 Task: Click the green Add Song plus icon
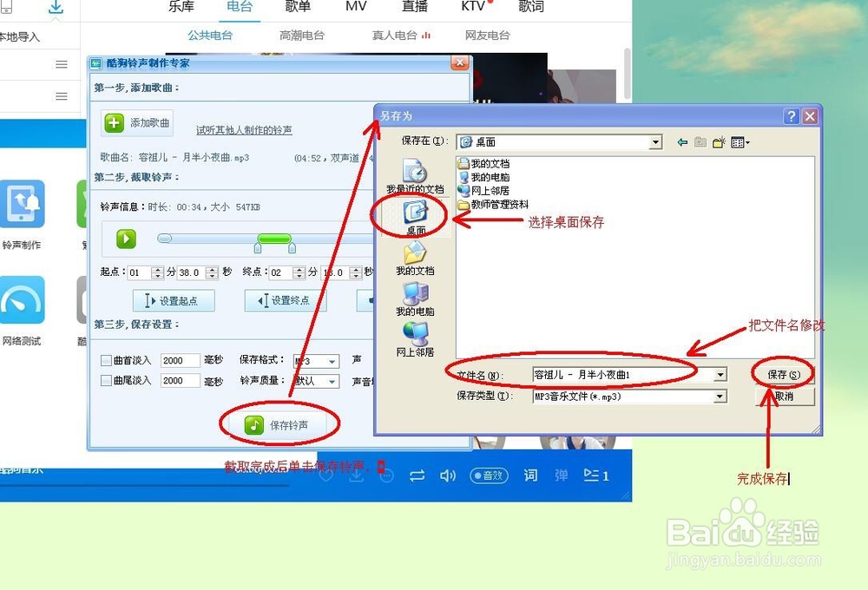pos(115,123)
